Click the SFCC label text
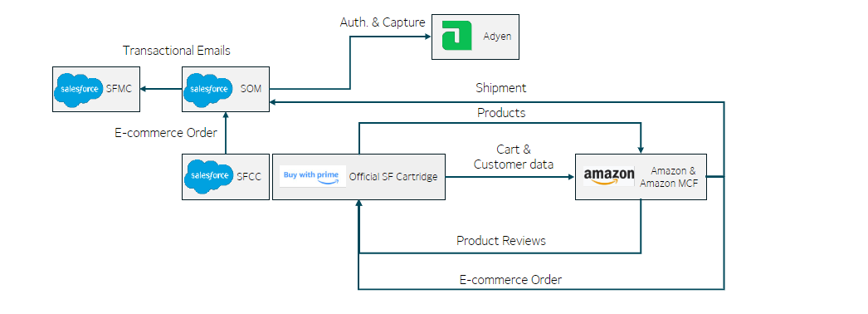Viewport: 868px width, 314px height. pos(249,176)
